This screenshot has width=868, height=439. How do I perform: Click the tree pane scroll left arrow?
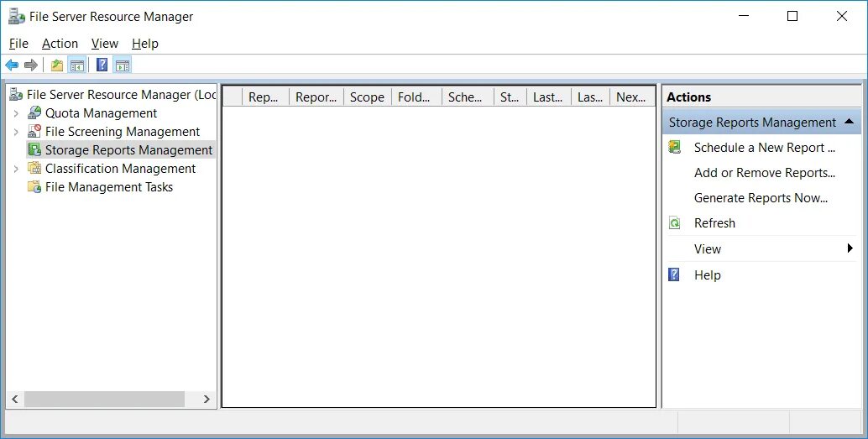point(15,400)
